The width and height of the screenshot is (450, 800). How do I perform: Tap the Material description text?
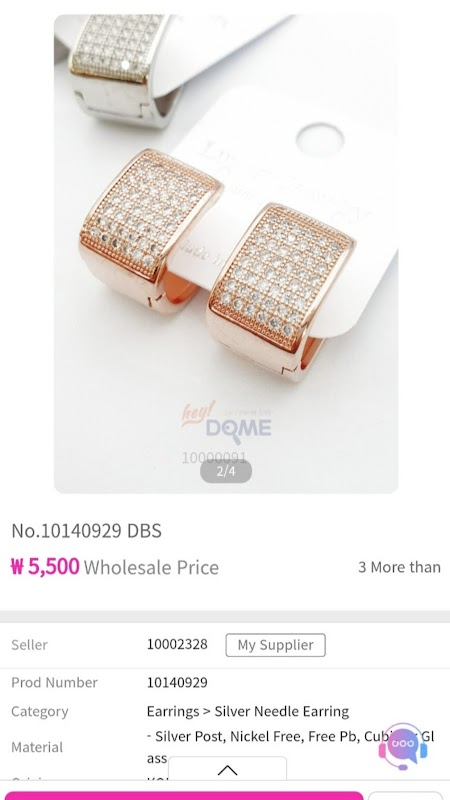click(x=290, y=747)
